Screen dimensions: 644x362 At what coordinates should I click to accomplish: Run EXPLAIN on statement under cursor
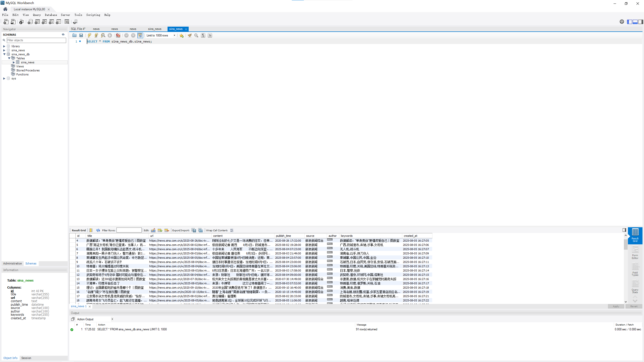click(103, 35)
